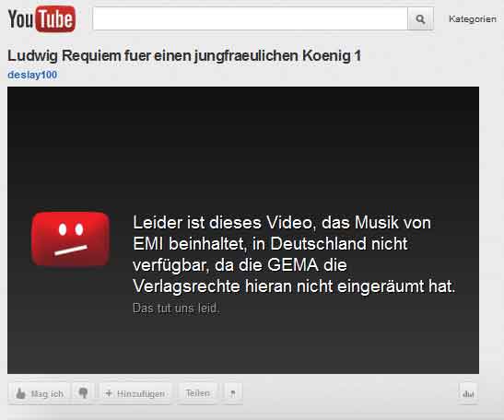Click the magnifier search button
Screen dimensions: 504x420
pos(420,19)
